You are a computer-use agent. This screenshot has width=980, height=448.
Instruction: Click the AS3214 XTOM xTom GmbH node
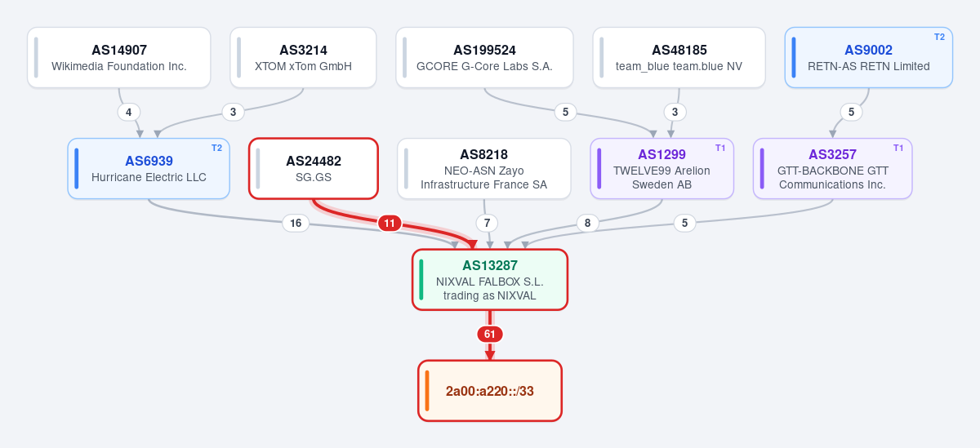click(304, 58)
